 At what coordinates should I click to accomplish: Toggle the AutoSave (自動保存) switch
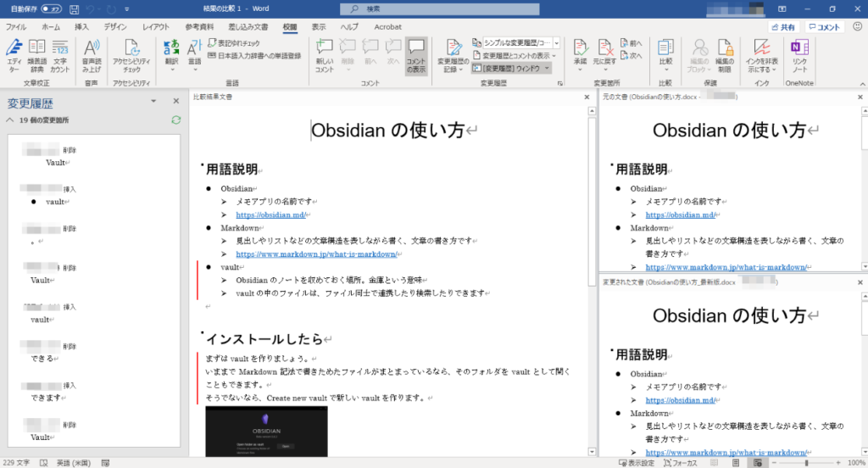click(x=51, y=9)
